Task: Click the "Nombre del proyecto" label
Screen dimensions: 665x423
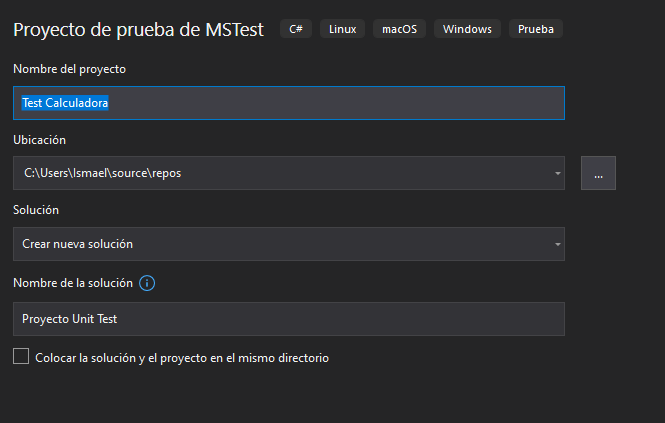Action: 70,69
